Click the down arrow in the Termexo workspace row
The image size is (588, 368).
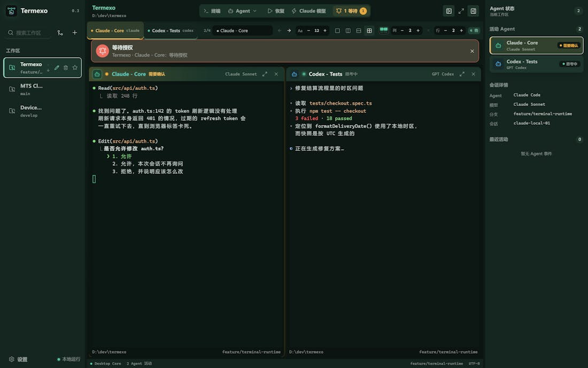pyautogui.click(x=48, y=70)
